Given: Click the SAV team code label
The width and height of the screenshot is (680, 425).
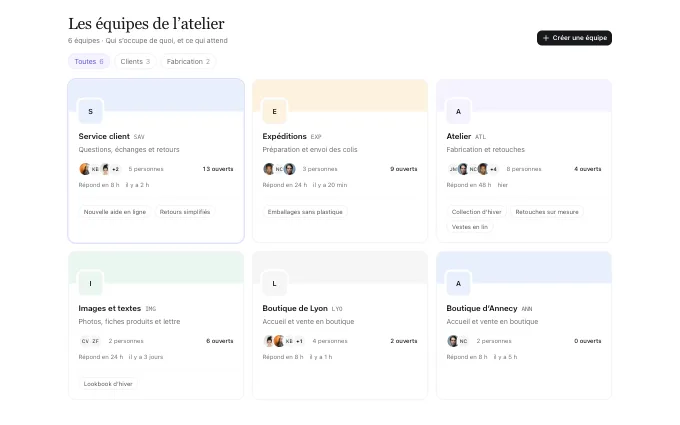Looking at the screenshot, I should pyautogui.click(x=139, y=137).
